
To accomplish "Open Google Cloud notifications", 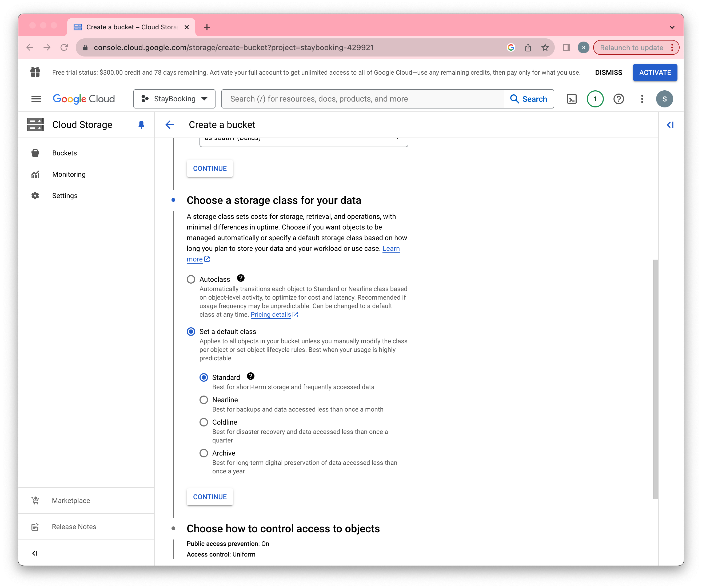I will pos(595,99).
